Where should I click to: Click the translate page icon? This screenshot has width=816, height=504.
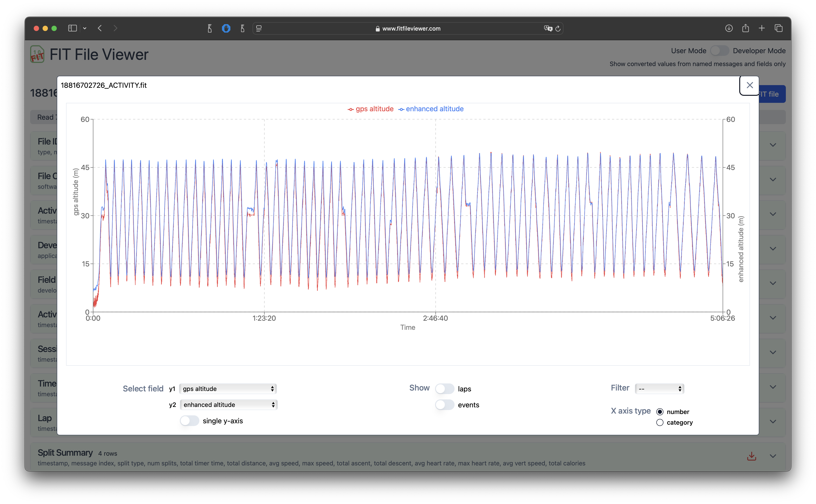tap(548, 29)
